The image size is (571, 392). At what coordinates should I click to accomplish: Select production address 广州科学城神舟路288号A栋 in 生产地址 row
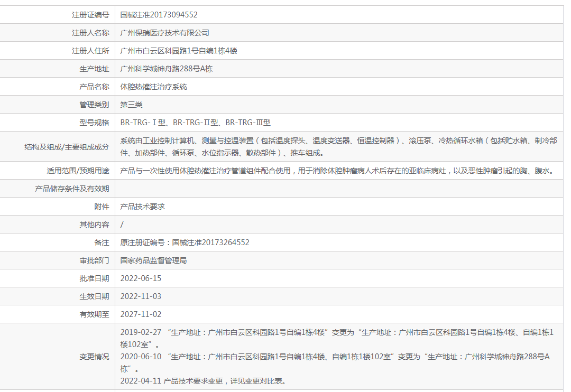(x=167, y=69)
